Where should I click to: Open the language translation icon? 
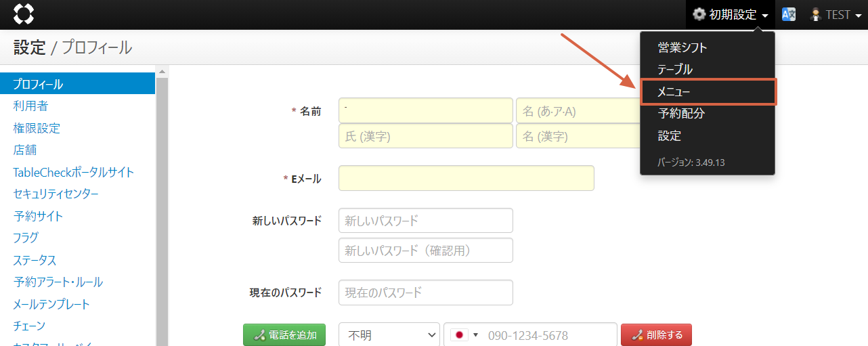[789, 15]
